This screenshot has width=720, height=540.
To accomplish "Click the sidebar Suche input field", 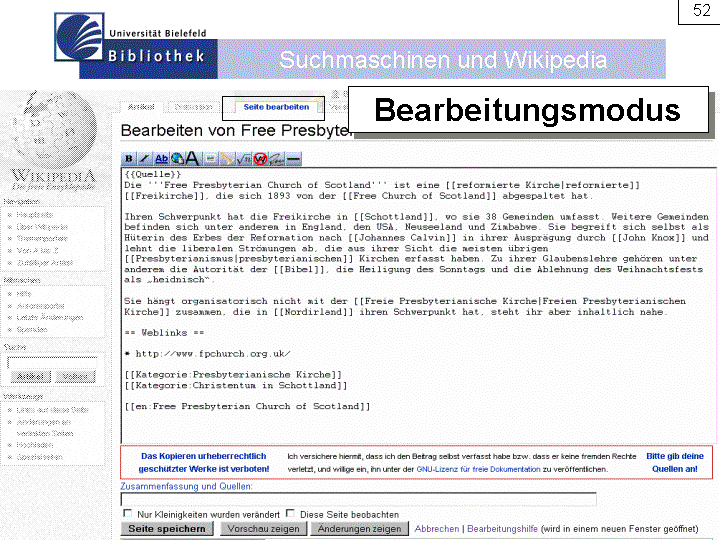I will click(52, 362).
